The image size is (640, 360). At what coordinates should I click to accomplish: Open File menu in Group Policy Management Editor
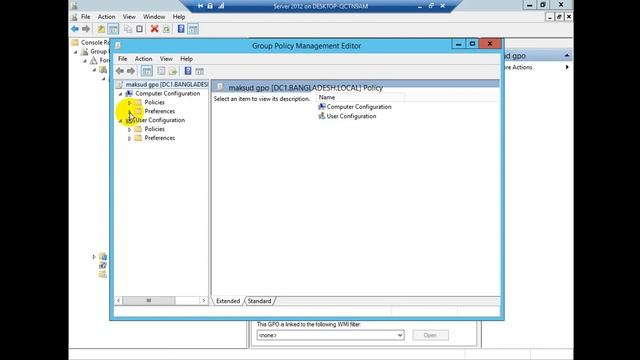[122, 59]
